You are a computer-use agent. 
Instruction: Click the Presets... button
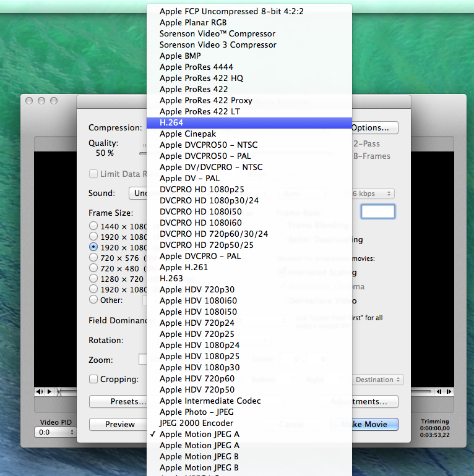pyautogui.click(x=119, y=401)
